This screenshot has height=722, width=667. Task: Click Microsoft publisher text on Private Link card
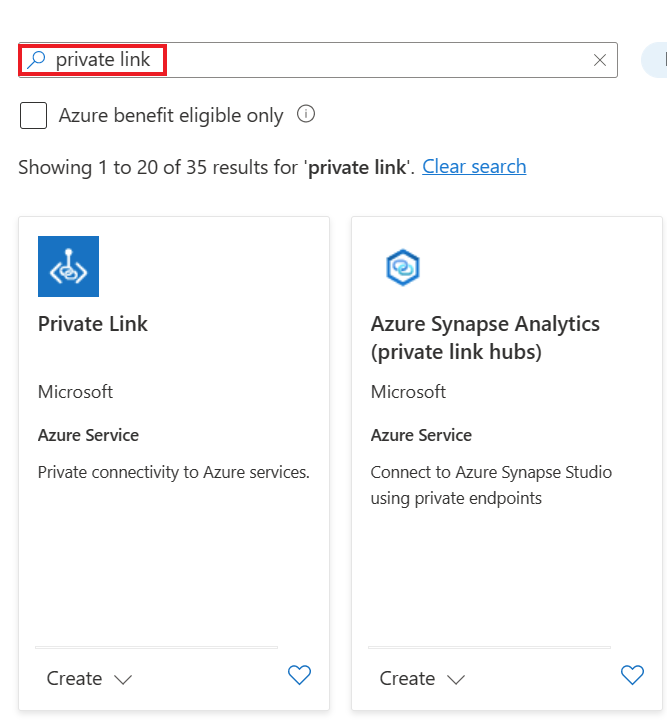coord(76,392)
